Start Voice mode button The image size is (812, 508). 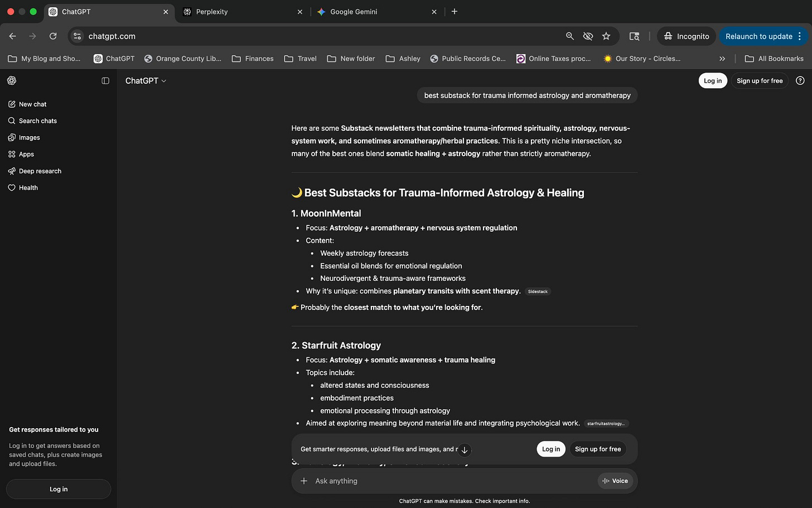click(615, 481)
